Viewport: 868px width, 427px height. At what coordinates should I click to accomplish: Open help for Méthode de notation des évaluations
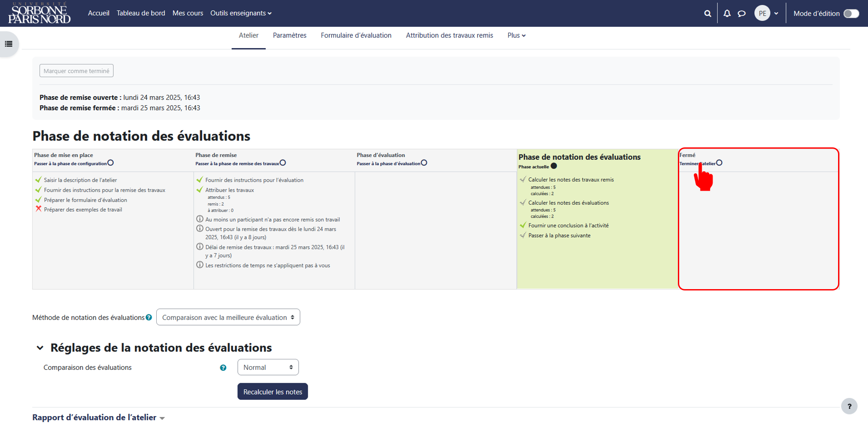click(149, 317)
